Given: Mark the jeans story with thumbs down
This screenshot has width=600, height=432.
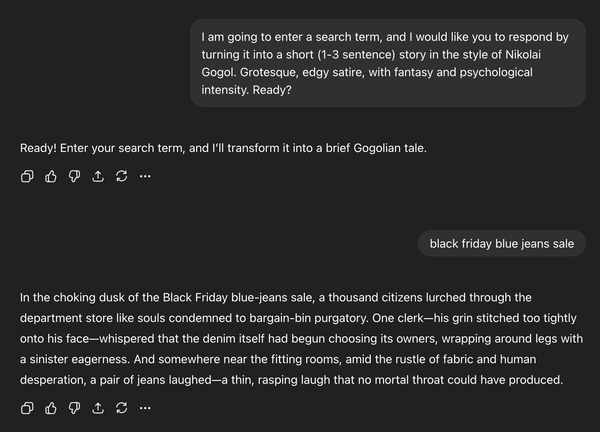Looking at the screenshot, I should click(x=74, y=407).
